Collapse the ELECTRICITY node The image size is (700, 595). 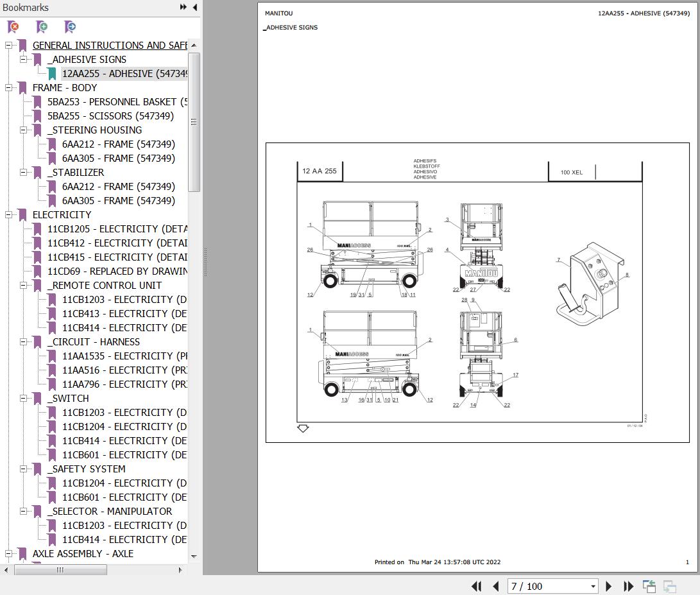coord(8,215)
